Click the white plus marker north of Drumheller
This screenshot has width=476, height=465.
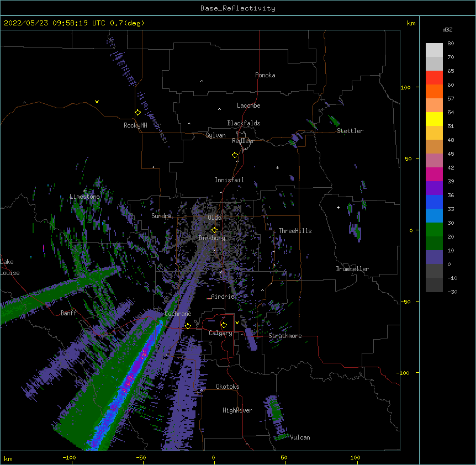(x=338, y=207)
